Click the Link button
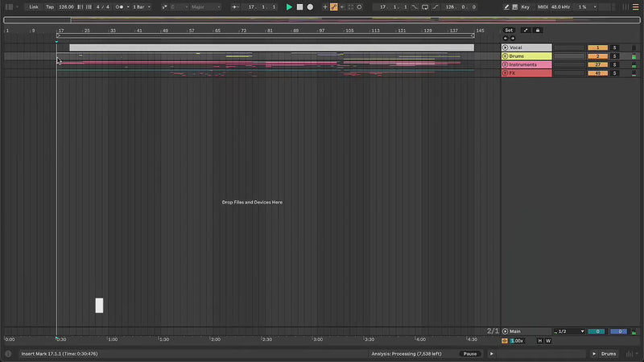 click(x=34, y=6)
